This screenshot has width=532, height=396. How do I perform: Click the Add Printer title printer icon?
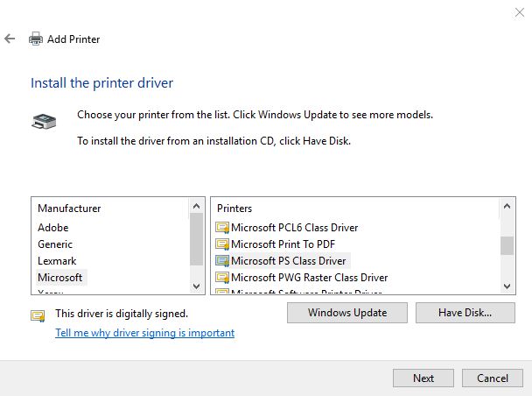click(36, 39)
